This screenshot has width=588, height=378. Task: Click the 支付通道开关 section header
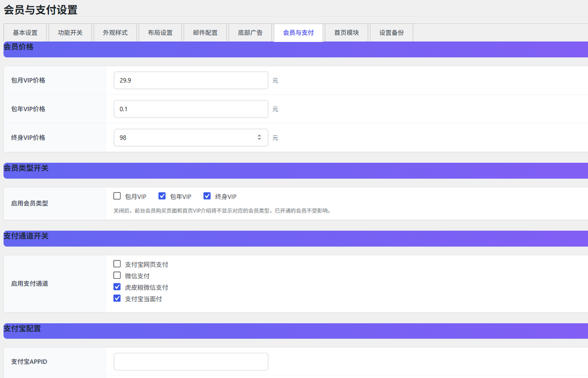click(296, 239)
